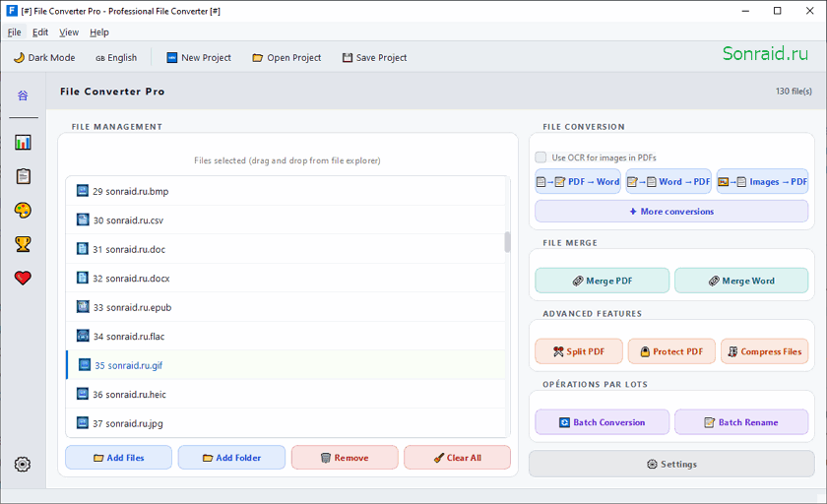Open the Help menu
Image resolution: width=827 pixels, height=504 pixels.
pyautogui.click(x=99, y=32)
